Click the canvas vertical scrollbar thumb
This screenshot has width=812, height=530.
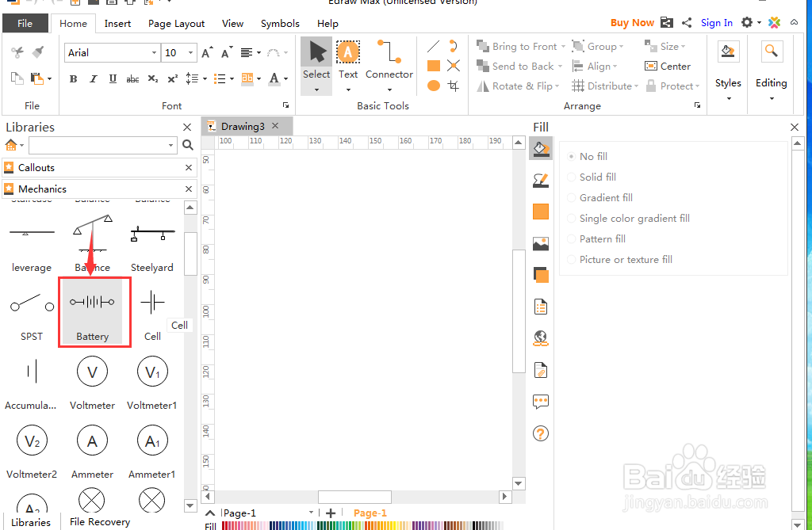(519, 311)
